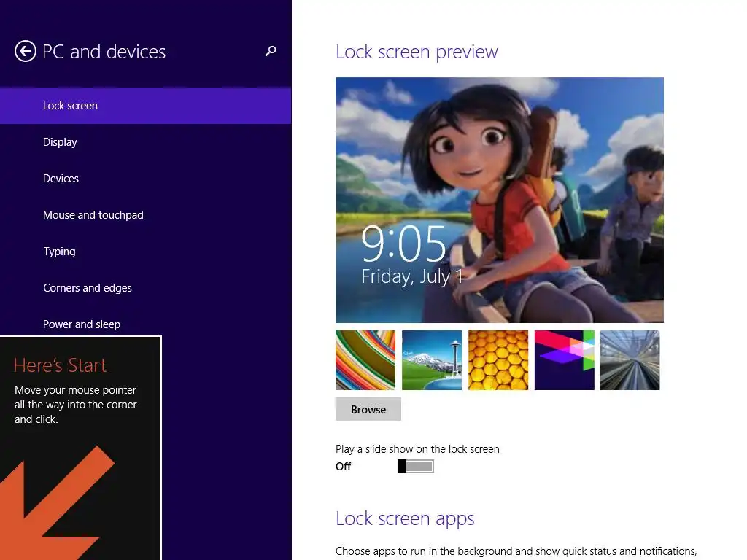Click the 'Choose apps to run in the background' text
747x560 pixels.
[516, 551]
